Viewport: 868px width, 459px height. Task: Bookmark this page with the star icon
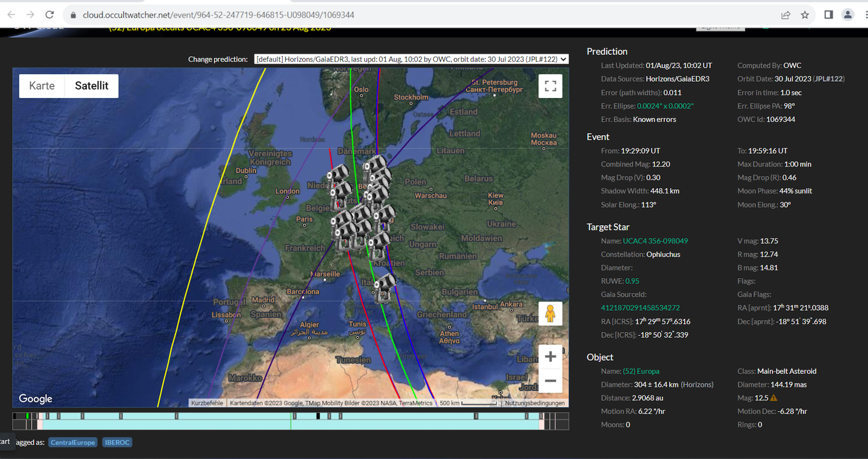pos(805,15)
